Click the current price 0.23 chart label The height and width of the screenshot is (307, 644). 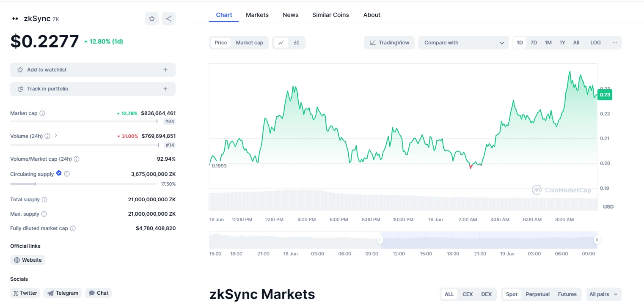pyautogui.click(x=605, y=95)
